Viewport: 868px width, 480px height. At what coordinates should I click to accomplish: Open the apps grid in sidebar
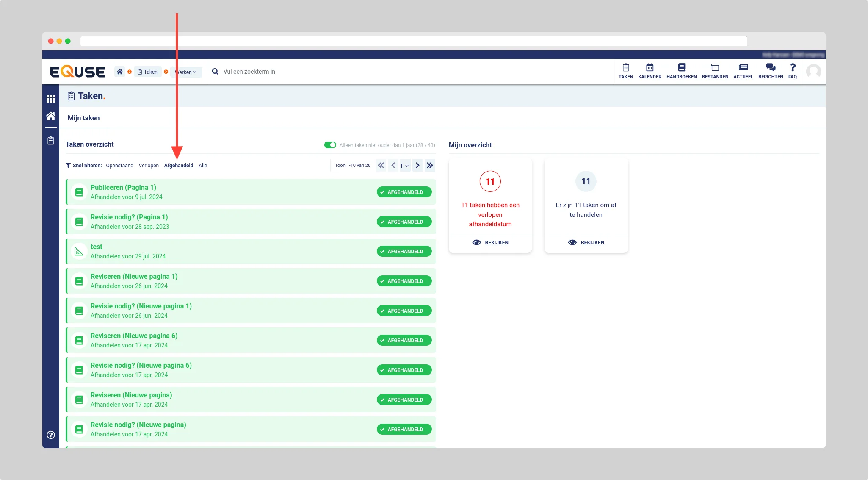pos(51,99)
